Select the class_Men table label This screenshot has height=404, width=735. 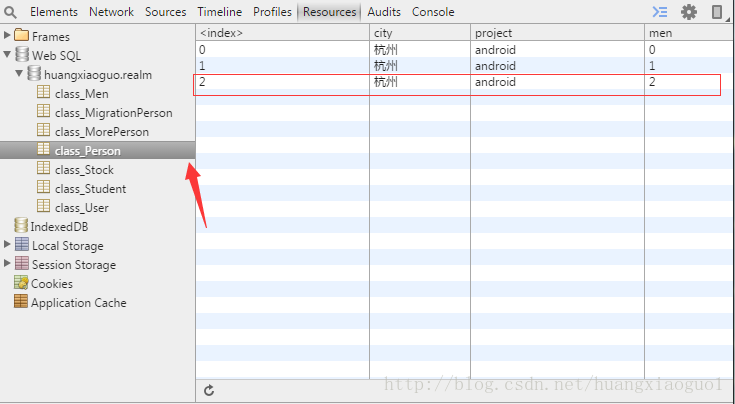pyautogui.click(x=82, y=94)
